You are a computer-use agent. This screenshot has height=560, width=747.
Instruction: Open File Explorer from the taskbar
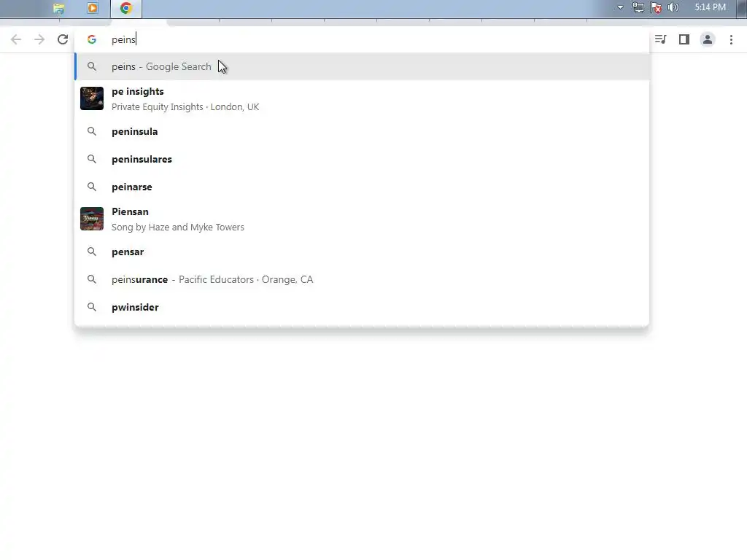click(x=58, y=8)
